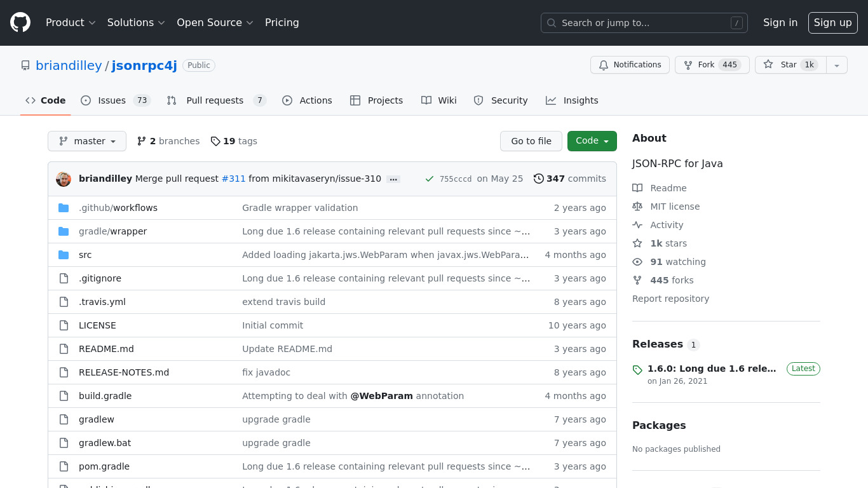Click the fix javadoc commit message
868x488 pixels.
(266, 372)
